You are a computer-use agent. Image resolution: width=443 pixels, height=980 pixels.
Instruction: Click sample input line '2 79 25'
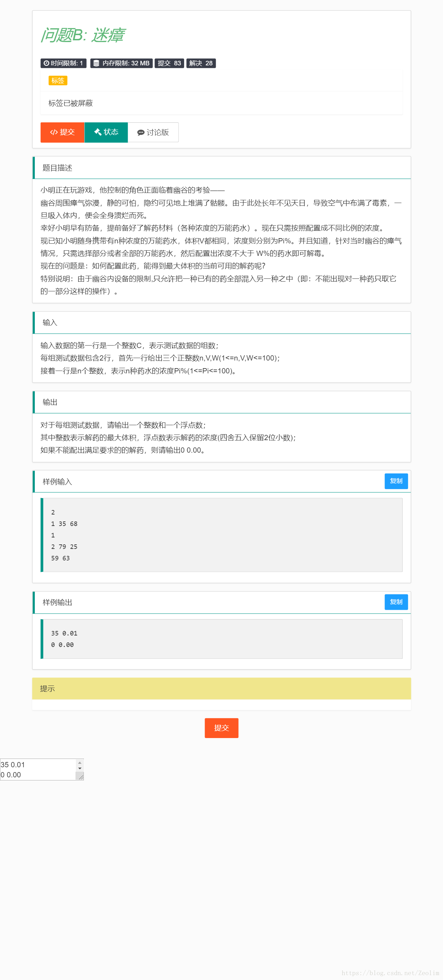pos(64,547)
